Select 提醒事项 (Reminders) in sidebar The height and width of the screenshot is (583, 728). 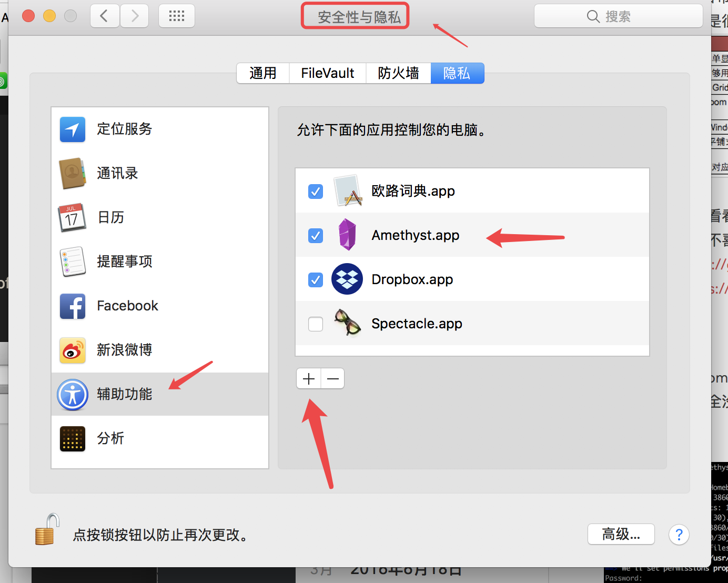point(124,262)
